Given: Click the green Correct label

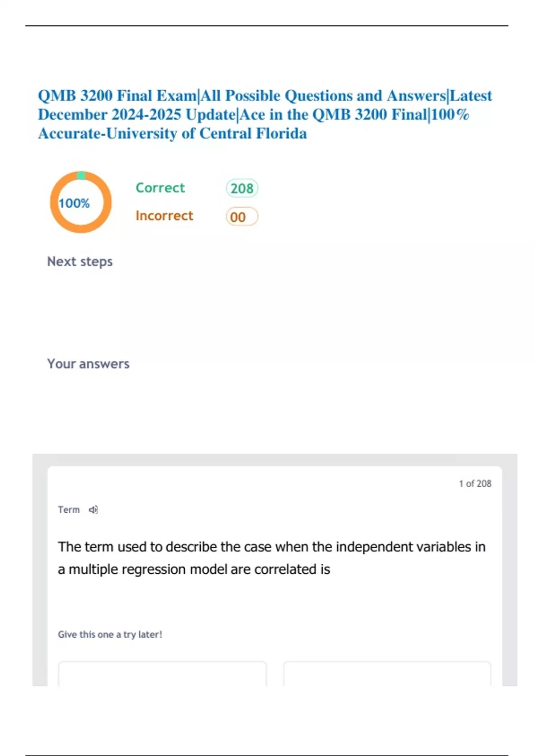Looking at the screenshot, I should click(x=160, y=188).
